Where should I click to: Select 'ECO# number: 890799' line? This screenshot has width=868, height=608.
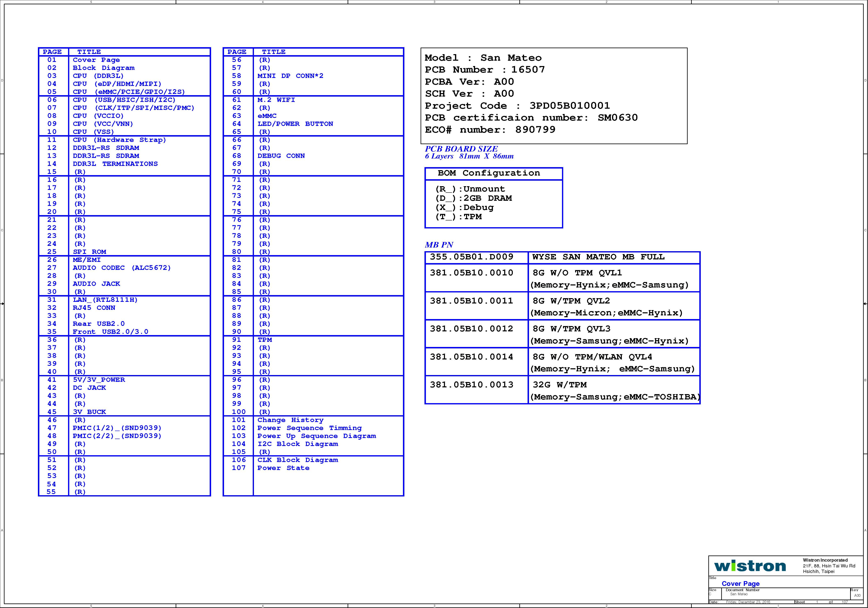[x=490, y=130]
